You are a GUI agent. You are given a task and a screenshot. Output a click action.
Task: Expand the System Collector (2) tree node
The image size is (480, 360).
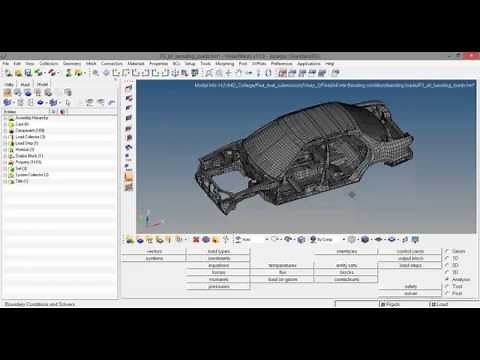point(5,175)
